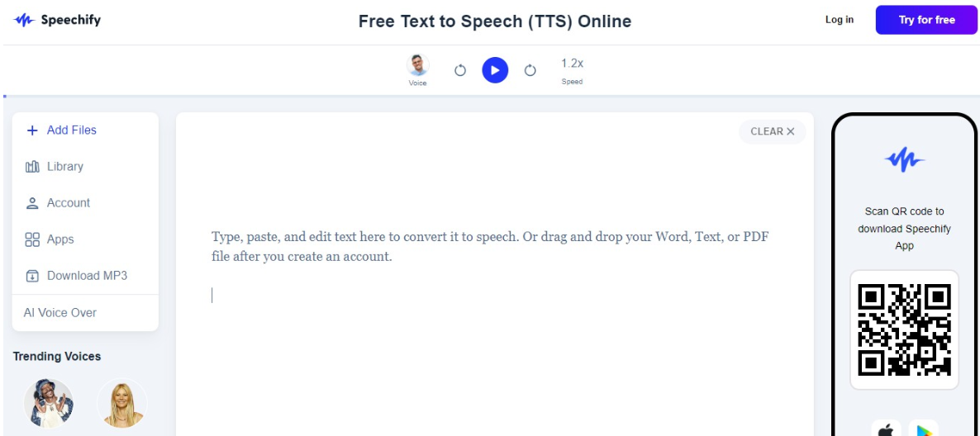Click the Library books icon
The height and width of the screenshot is (436, 980).
click(x=32, y=167)
